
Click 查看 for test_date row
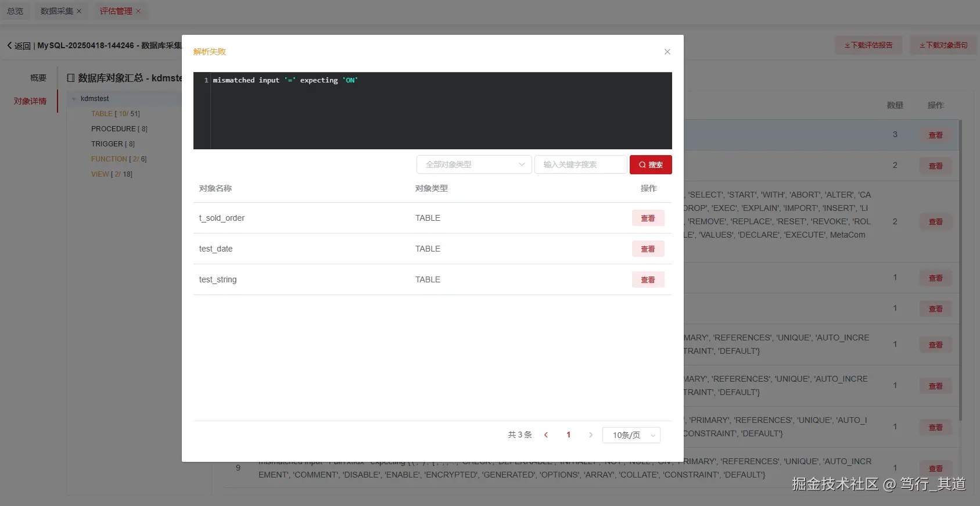click(x=648, y=249)
